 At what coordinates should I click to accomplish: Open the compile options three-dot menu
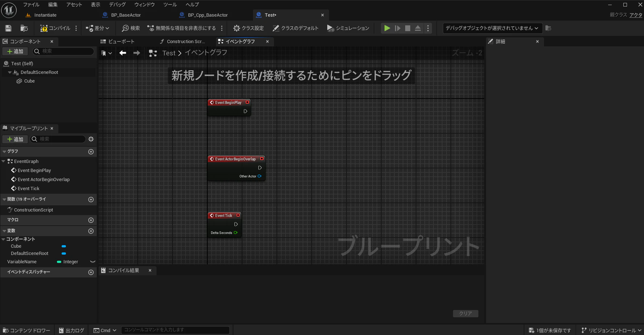(76, 28)
